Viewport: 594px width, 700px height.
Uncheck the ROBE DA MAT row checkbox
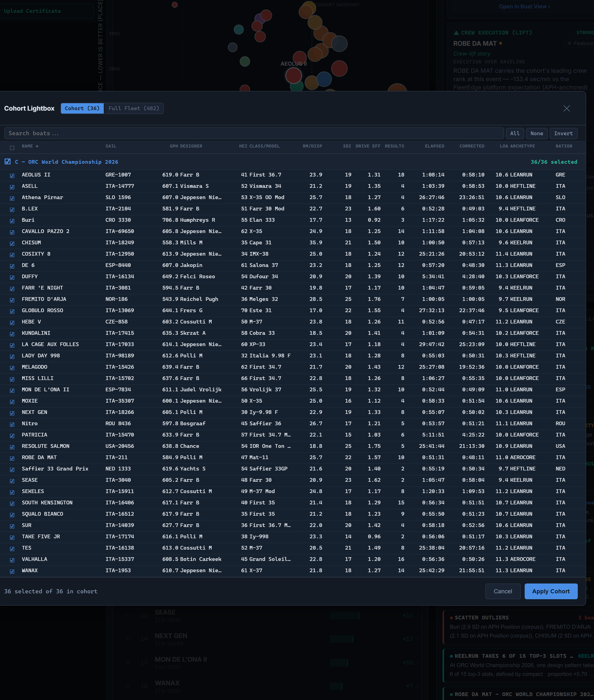coord(12,458)
